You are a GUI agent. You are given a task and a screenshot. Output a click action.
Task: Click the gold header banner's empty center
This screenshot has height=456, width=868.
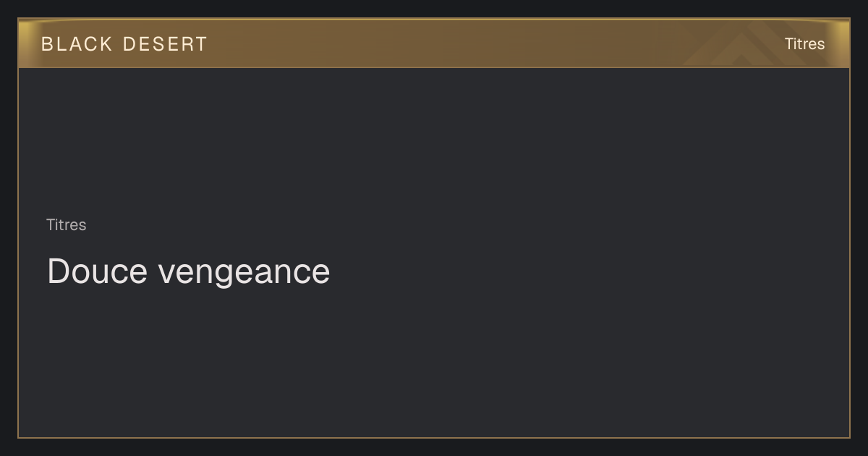coord(434,43)
